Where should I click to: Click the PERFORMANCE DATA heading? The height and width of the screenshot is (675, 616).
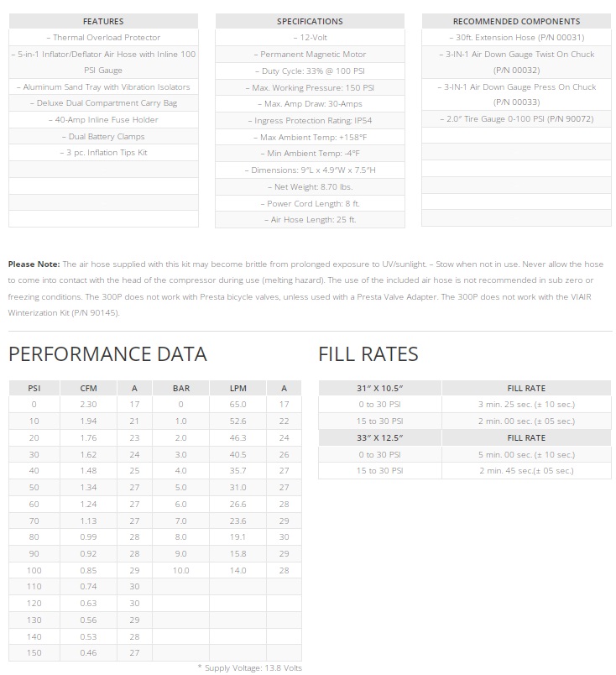(x=107, y=353)
